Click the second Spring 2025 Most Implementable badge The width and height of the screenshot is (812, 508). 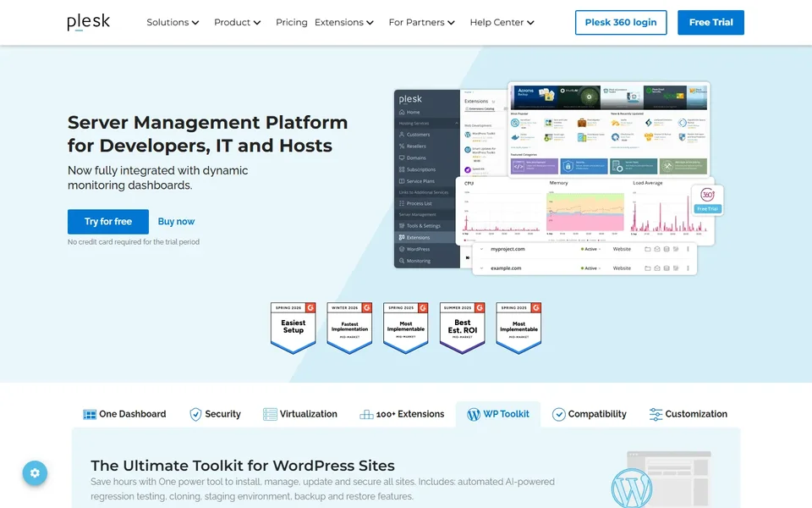point(518,329)
